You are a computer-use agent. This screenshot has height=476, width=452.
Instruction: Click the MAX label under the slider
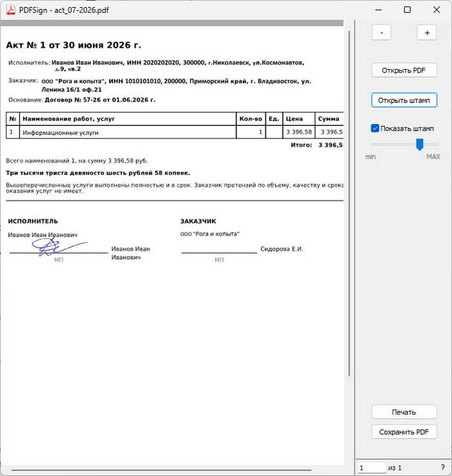(433, 157)
